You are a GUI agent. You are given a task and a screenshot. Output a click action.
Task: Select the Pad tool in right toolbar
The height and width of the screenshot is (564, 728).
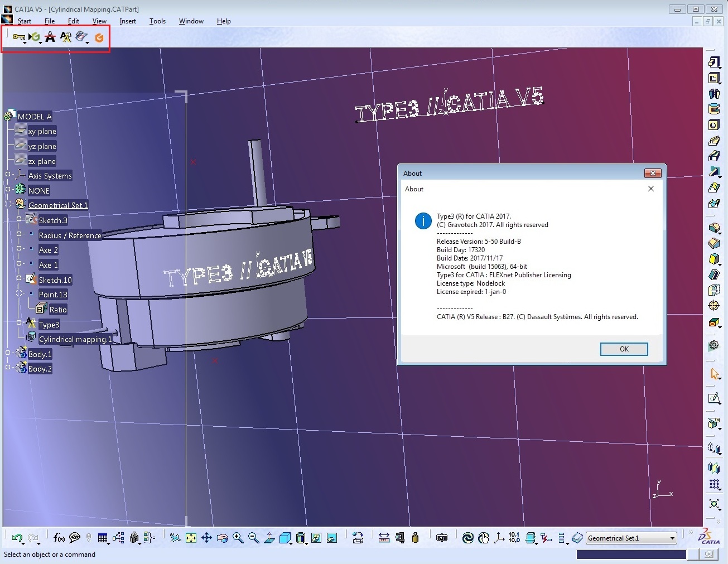click(x=714, y=62)
